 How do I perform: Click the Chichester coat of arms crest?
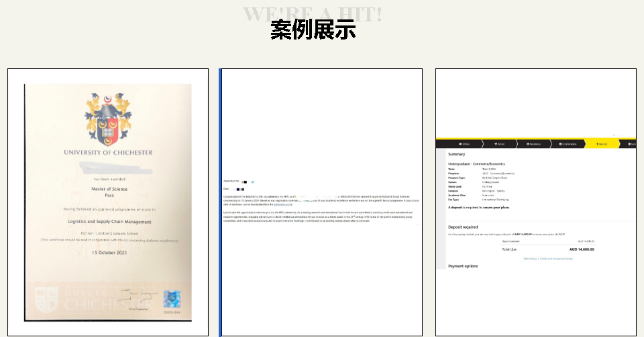(108, 119)
